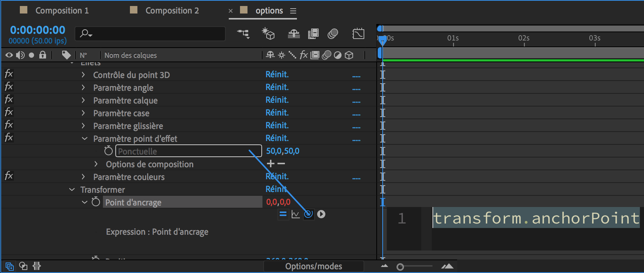Switch to Composition 2 tab

pyautogui.click(x=172, y=10)
